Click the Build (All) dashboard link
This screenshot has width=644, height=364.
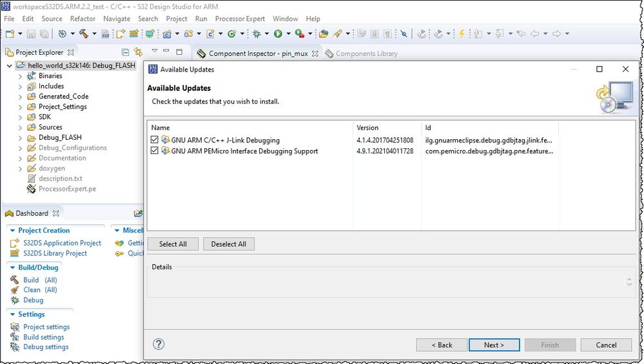coord(40,280)
